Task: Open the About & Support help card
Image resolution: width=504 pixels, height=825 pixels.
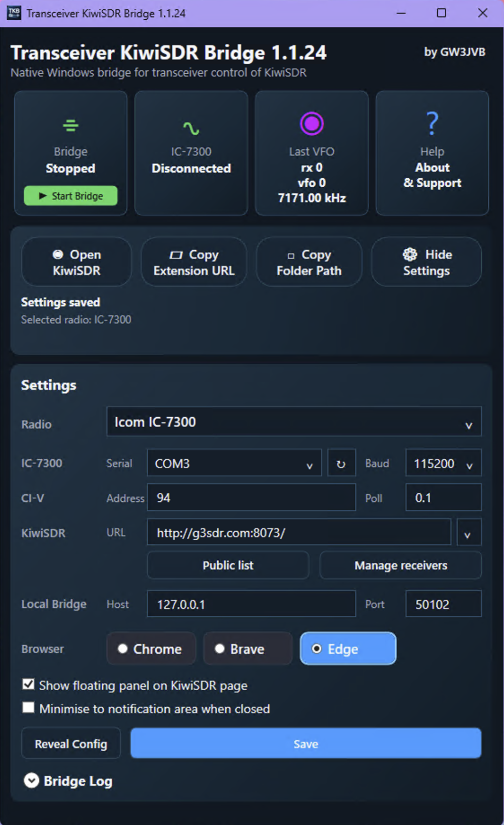Action: point(432,153)
